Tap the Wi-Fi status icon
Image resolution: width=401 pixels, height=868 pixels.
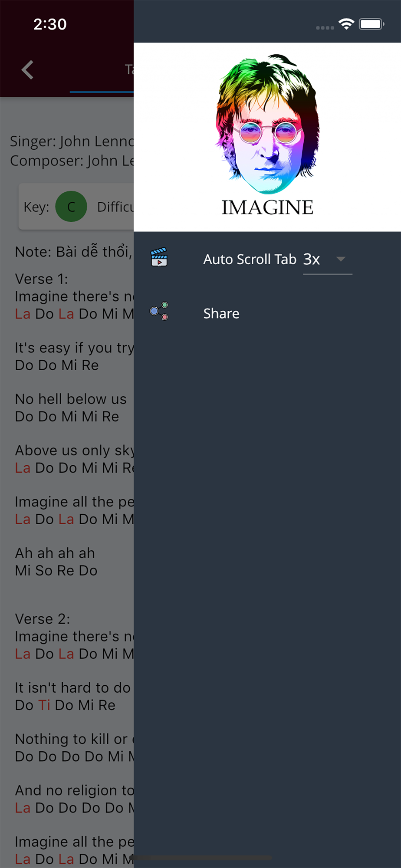tap(346, 24)
